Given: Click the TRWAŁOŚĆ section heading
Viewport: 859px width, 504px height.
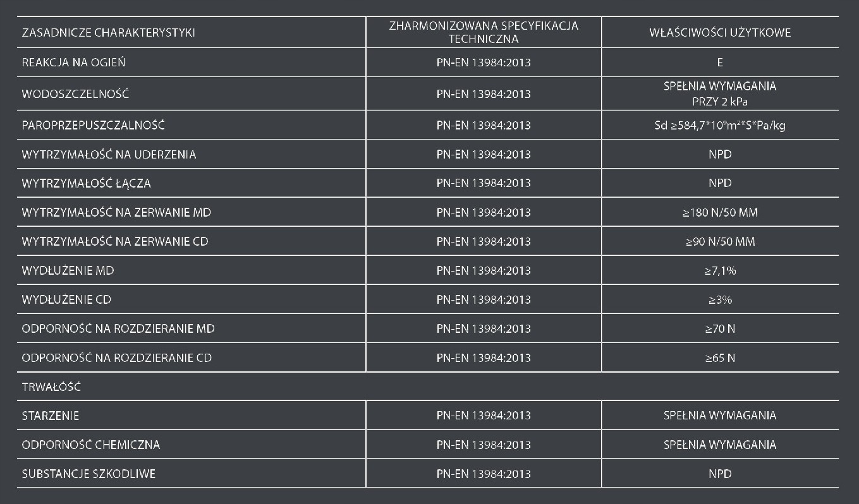Looking at the screenshot, I should coord(51,387).
